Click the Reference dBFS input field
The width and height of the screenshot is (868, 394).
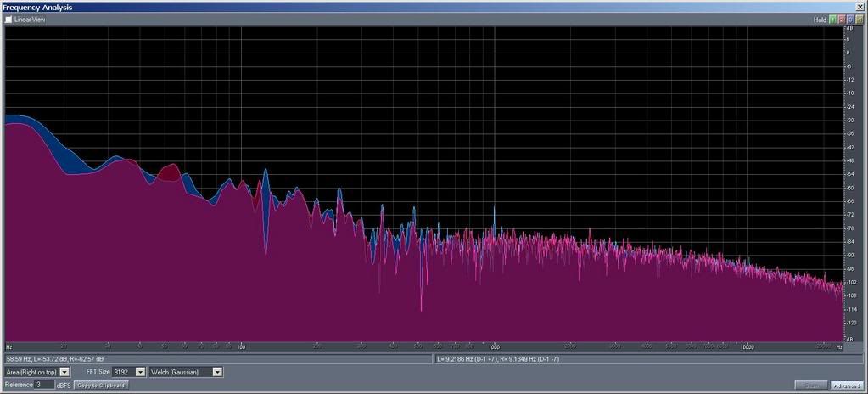44,384
